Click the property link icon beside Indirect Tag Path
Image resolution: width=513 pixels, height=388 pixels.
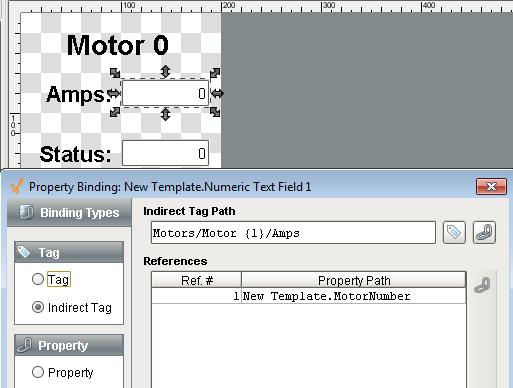(x=484, y=232)
